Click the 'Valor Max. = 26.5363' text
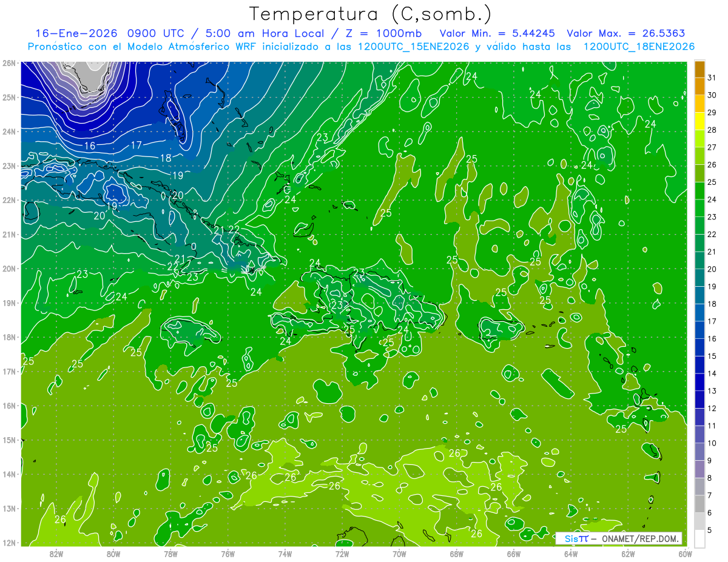 [626, 33]
